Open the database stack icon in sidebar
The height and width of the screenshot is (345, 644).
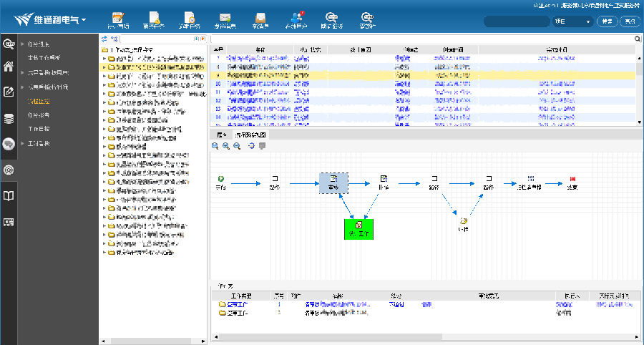[x=9, y=119]
